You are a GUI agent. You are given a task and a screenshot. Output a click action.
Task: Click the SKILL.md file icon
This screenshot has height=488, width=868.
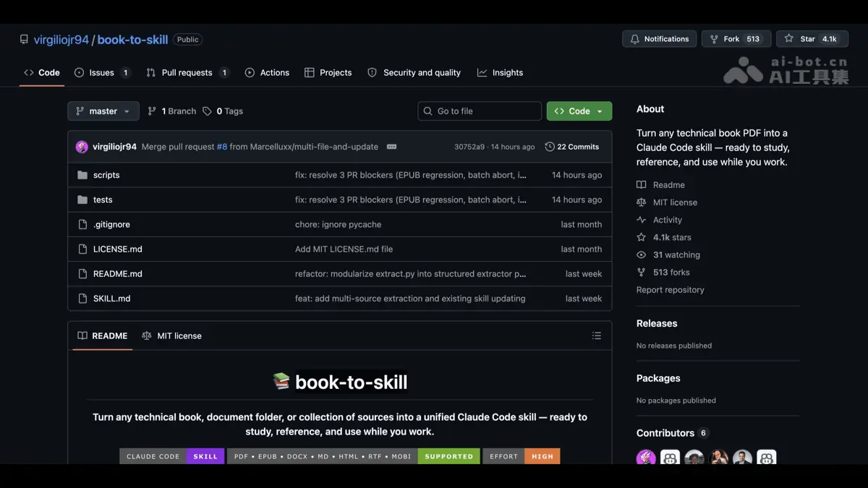tap(82, 298)
